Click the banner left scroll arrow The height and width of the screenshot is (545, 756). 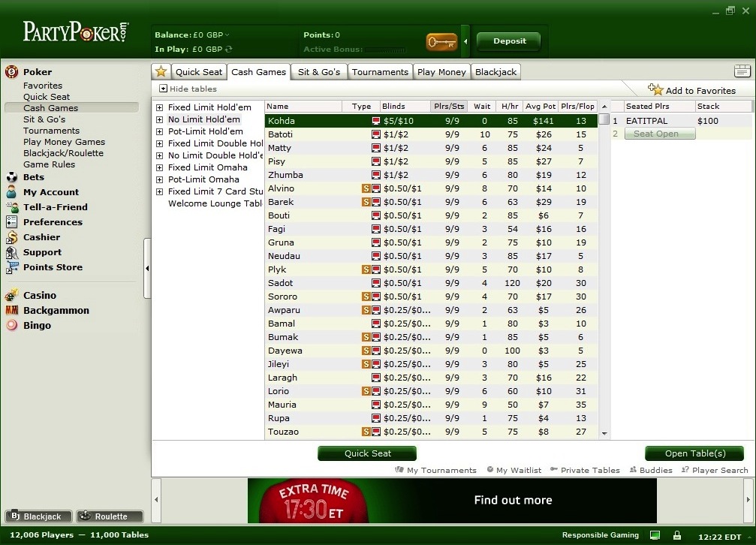(x=156, y=500)
